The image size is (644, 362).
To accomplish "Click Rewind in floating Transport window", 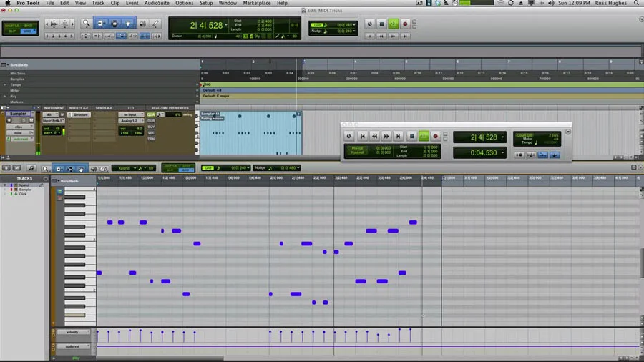I will click(x=374, y=136).
